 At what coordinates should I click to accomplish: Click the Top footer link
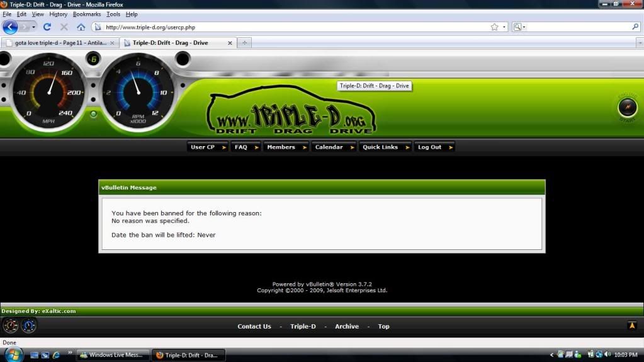coord(383,326)
